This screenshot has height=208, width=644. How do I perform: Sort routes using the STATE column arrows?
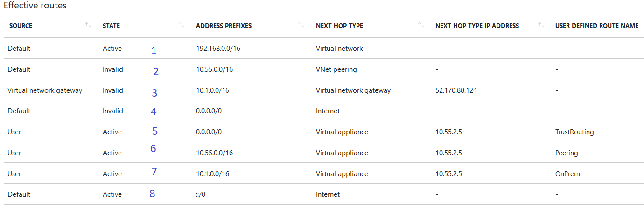click(182, 25)
